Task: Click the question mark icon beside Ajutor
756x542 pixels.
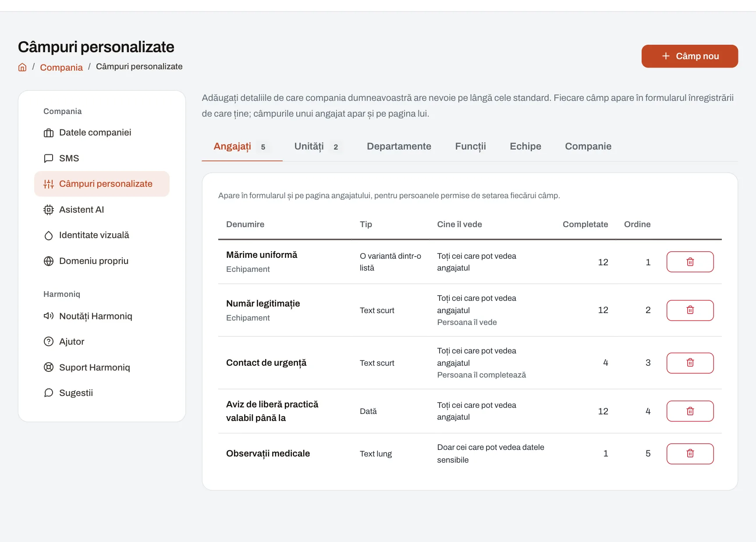Action: (x=49, y=342)
